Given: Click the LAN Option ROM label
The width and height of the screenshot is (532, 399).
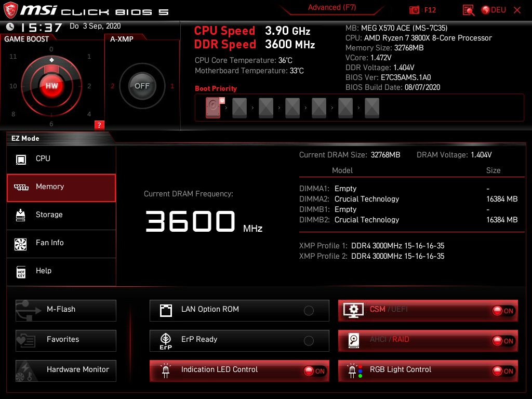Looking at the screenshot, I should click(210, 309).
